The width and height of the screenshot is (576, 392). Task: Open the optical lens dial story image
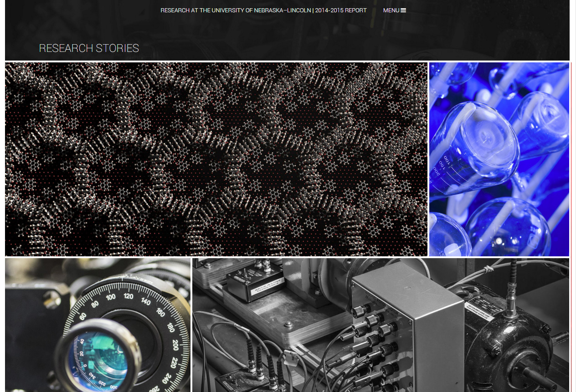tap(98, 325)
